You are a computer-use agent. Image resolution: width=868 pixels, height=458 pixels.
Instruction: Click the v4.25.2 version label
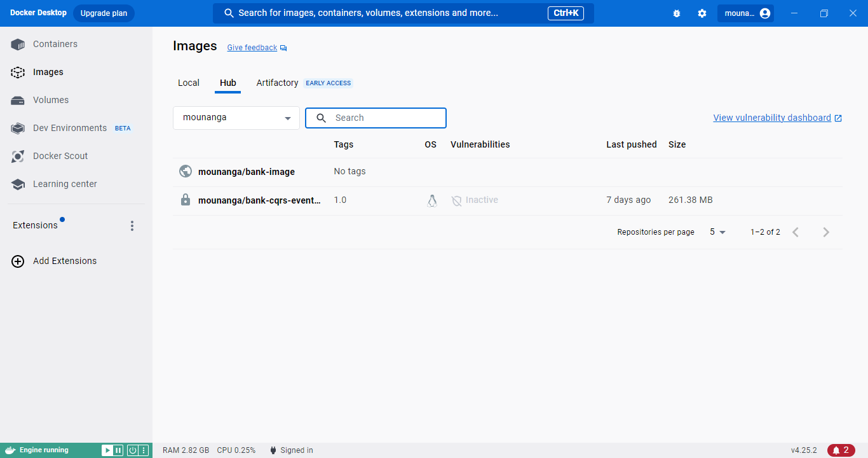pos(804,450)
